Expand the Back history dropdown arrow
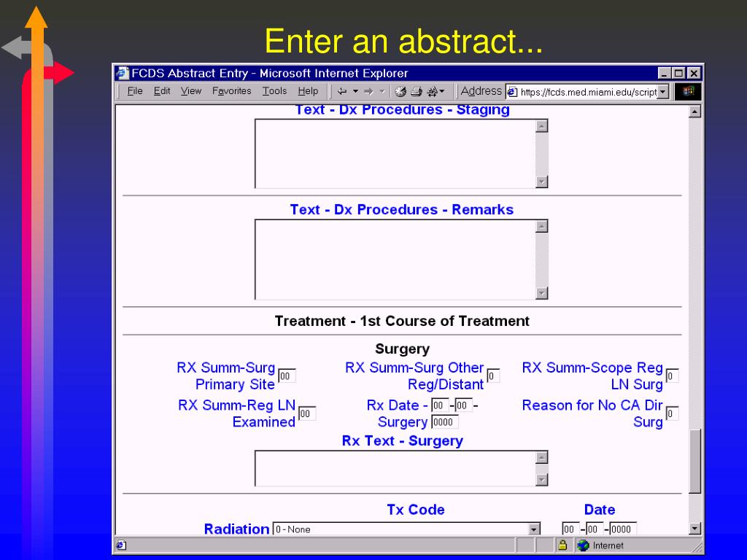747x560 pixels. coord(355,91)
